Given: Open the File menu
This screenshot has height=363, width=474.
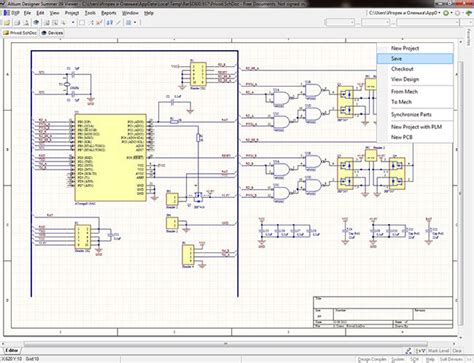Looking at the screenshot, I should (x=27, y=13).
